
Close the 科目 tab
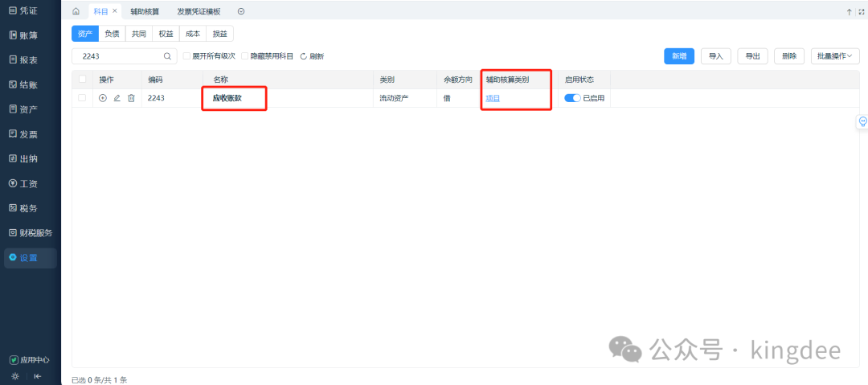(x=115, y=11)
